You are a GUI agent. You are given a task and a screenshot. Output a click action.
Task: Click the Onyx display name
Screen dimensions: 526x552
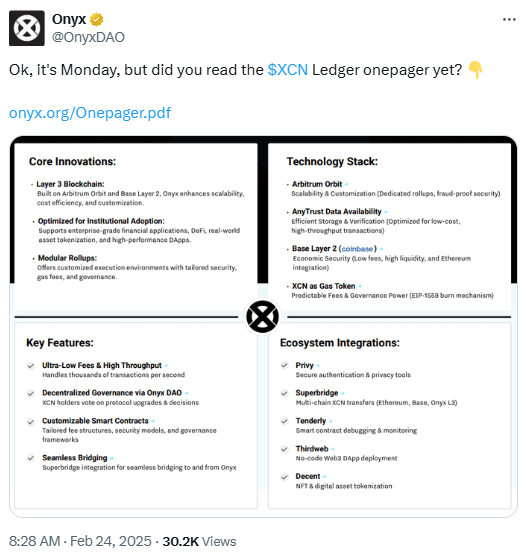pos(69,19)
